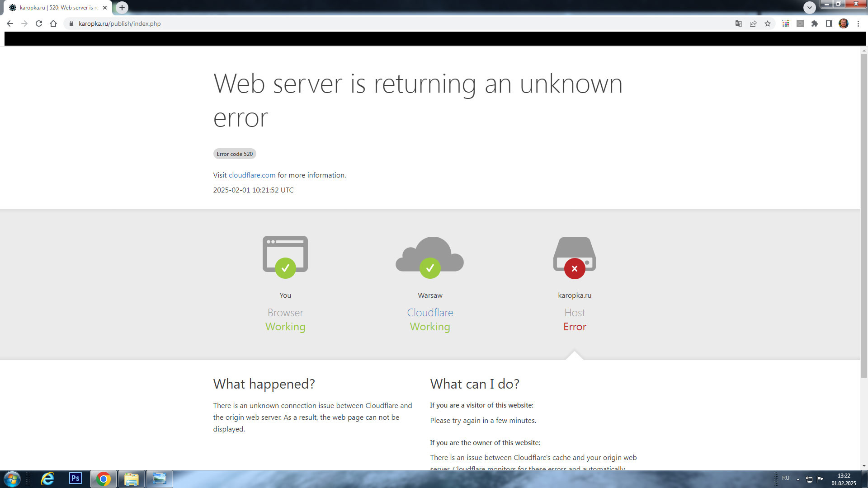Viewport: 868px width, 488px height.
Task: Bookmark this page with the star icon
Action: [768, 23]
